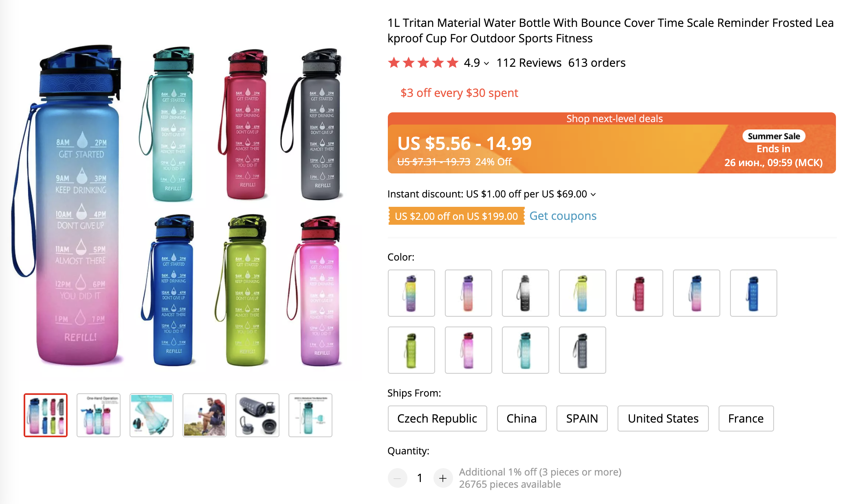Select the black-to-white gradient bottle color
Viewport: 849px width, 504px height.
coord(525,293)
